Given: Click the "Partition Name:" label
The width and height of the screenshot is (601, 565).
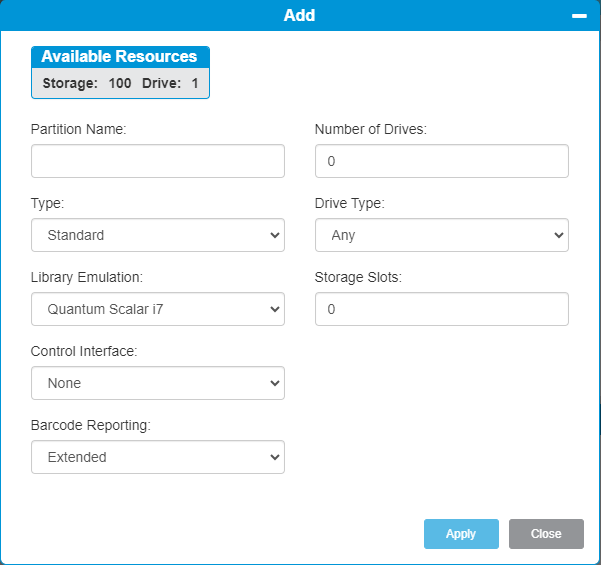Looking at the screenshot, I should click(x=79, y=129).
